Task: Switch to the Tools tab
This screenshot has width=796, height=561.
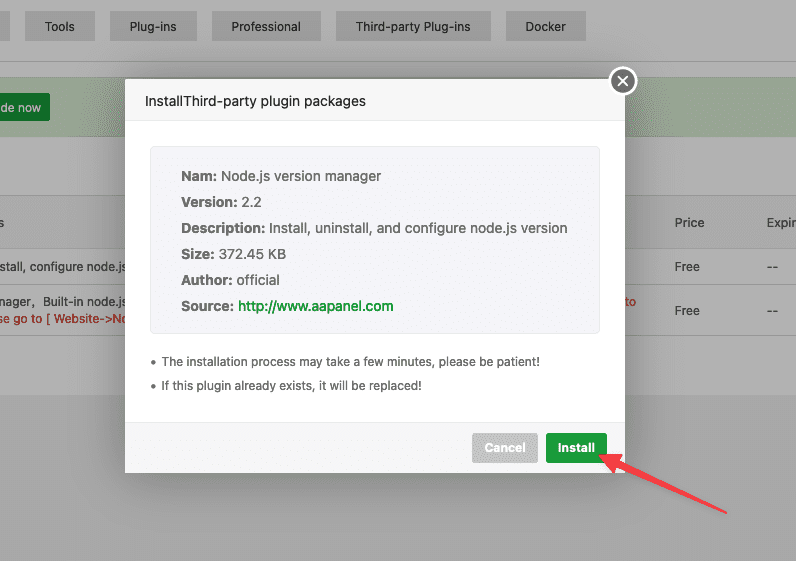Action: [60, 27]
